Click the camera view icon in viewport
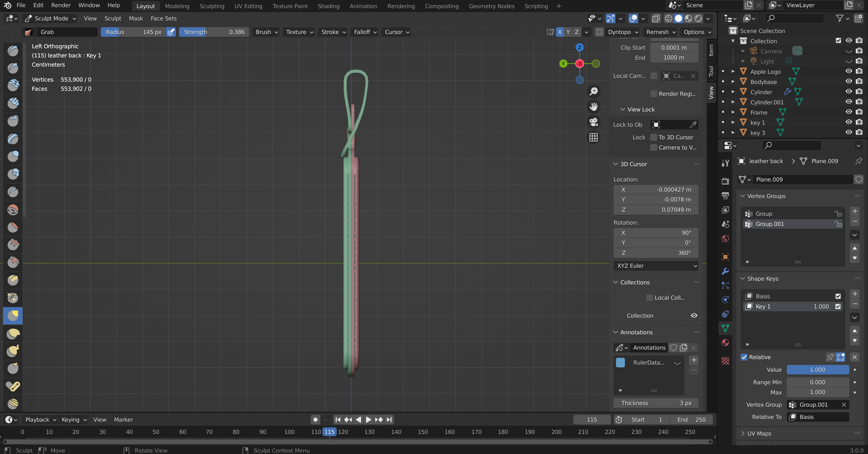 click(x=593, y=122)
